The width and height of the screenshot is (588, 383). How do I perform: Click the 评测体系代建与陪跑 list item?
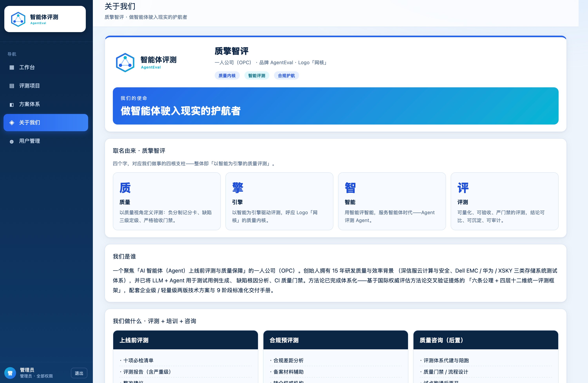click(486, 360)
